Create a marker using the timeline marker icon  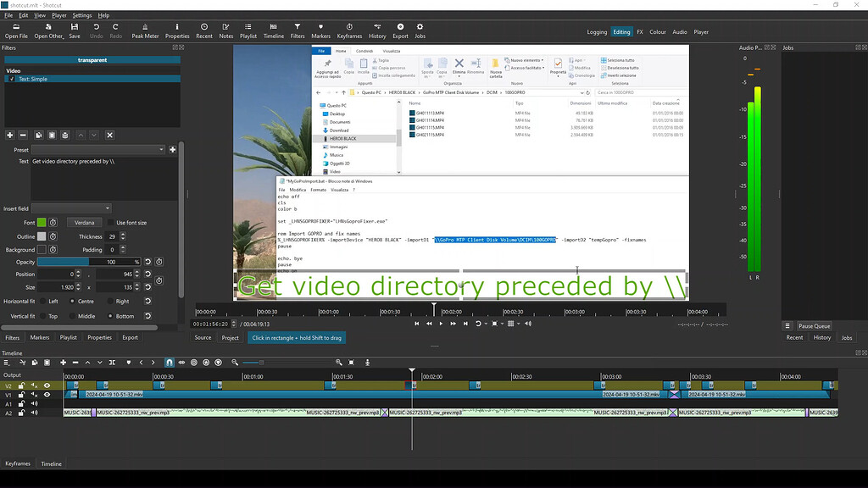pyautogui.click(x=128, y=363)
